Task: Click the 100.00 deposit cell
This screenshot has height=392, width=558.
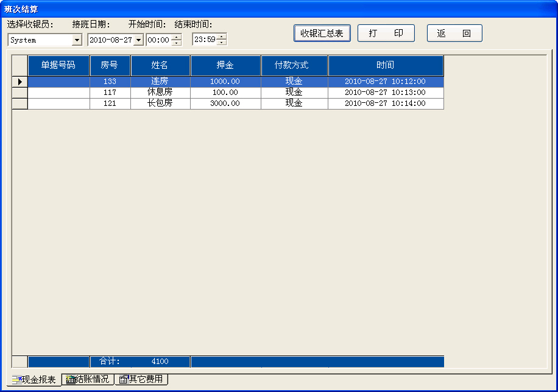Action: [x=225, y=93]
